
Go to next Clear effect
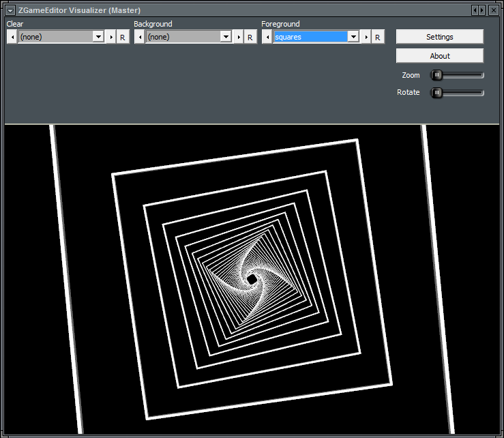(111, 37)
